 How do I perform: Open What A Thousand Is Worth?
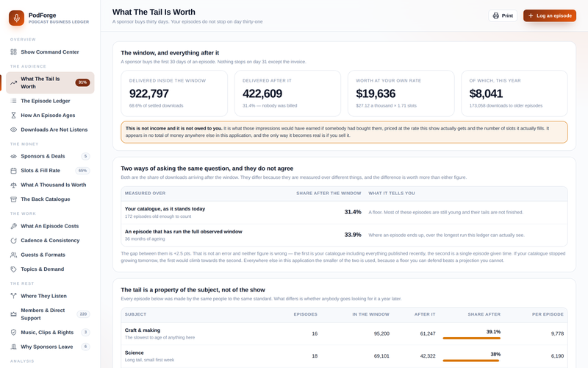(x=50, y=185)
